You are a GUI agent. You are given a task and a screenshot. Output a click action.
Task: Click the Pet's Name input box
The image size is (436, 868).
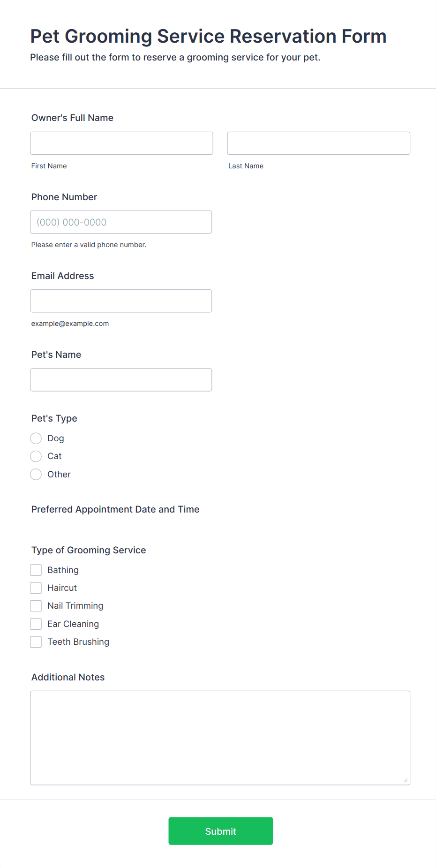tap(121, 379)
